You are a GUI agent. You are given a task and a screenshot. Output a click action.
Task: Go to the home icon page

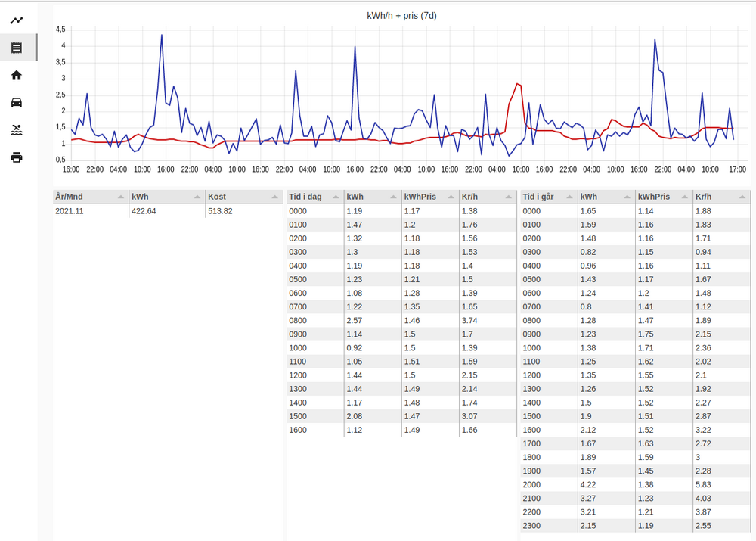(x=16, y=75)
